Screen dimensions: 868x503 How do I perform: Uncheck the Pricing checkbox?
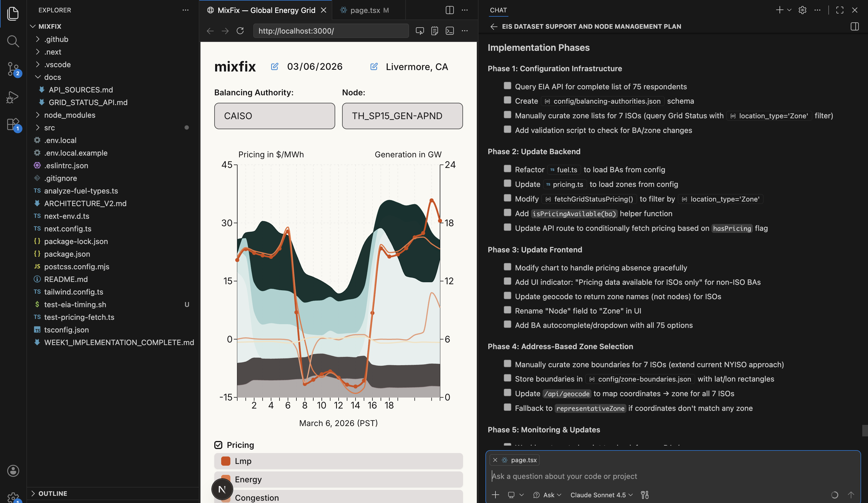coord(218,445)
